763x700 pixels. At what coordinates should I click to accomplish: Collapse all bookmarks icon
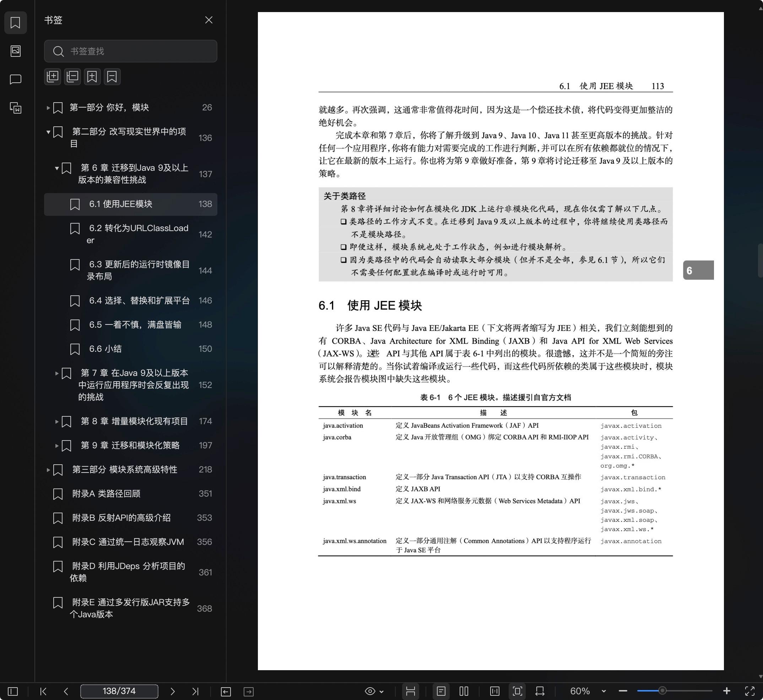click(x=72, y=77)
